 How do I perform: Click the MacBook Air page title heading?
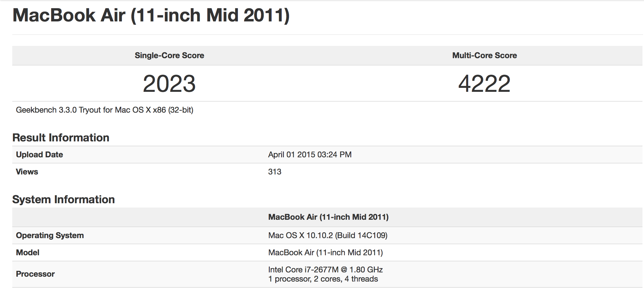(151, 15)
